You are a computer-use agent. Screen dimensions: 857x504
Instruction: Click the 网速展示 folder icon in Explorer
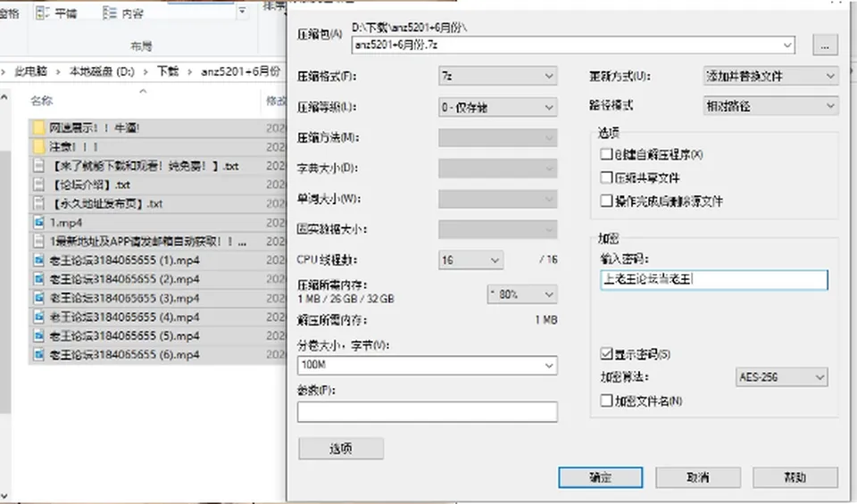tap(38, 128)
